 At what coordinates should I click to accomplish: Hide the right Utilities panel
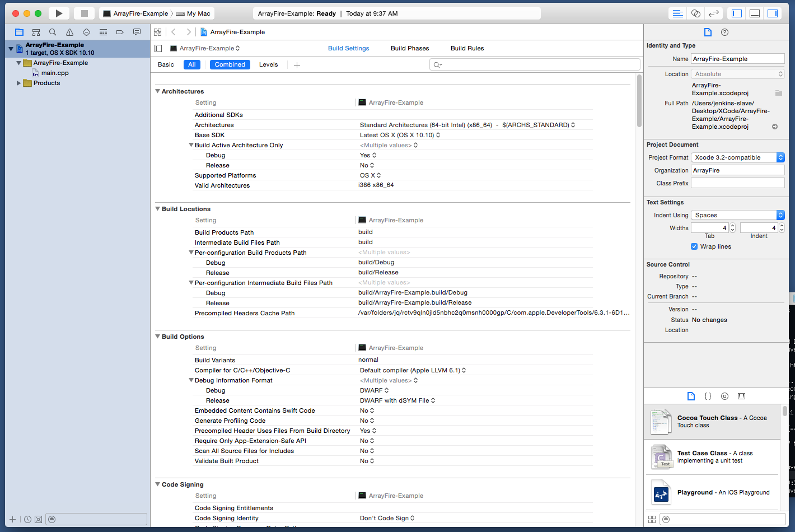click(x=773, y=13)
